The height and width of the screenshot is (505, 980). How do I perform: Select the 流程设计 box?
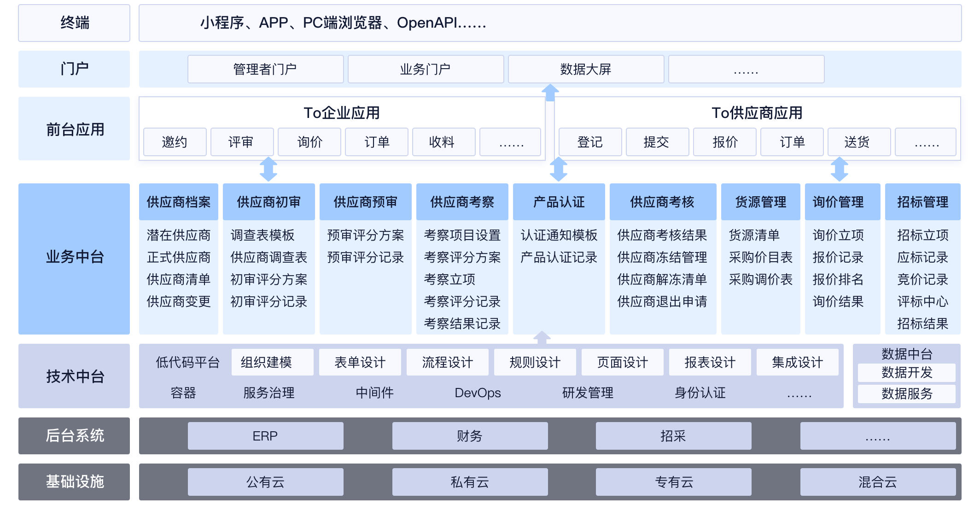tap(448, 362)
